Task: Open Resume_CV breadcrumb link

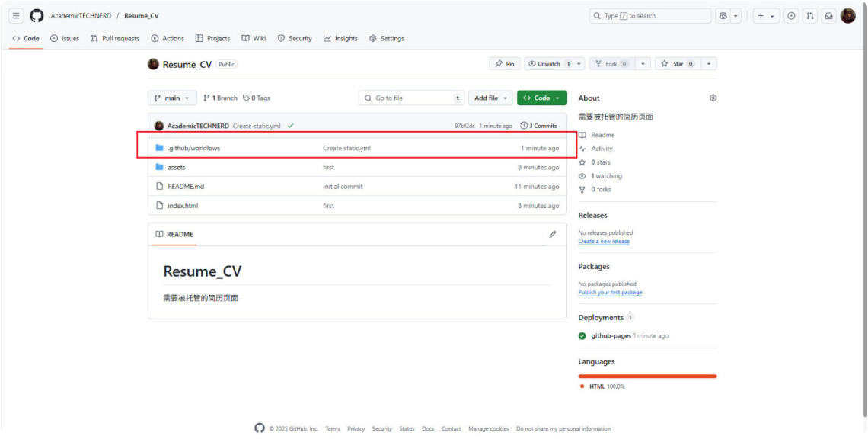Action: 141,16
